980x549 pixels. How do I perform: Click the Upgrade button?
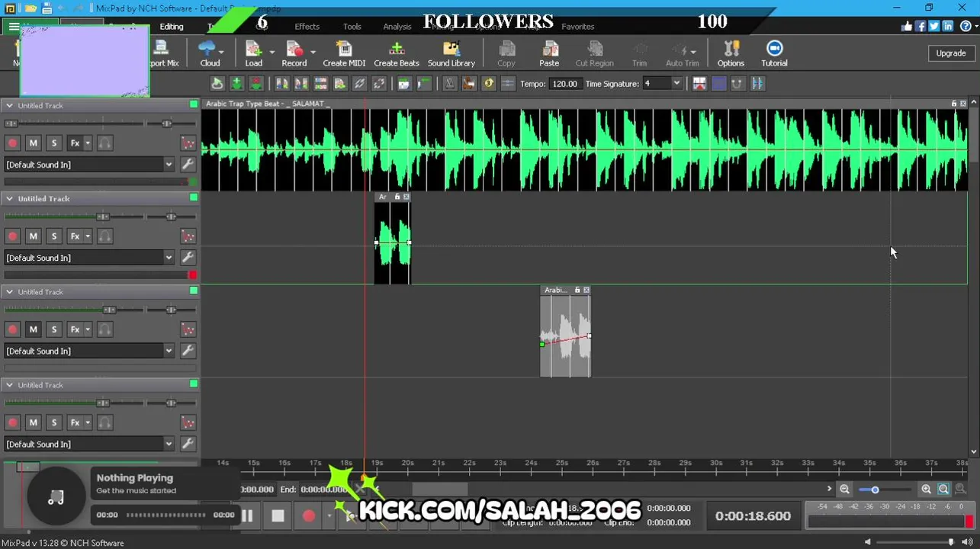(x=950, y=53)
